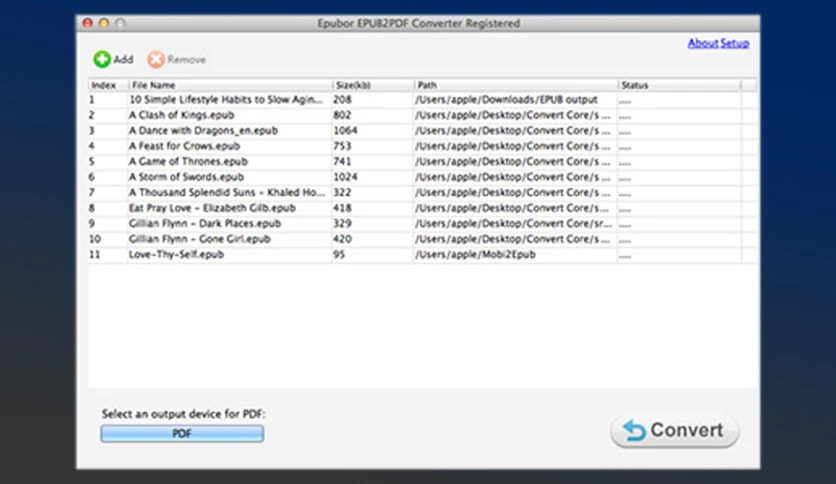836x484 pixels.
Task: Click the Status column header
Action: tap(679, 85)
